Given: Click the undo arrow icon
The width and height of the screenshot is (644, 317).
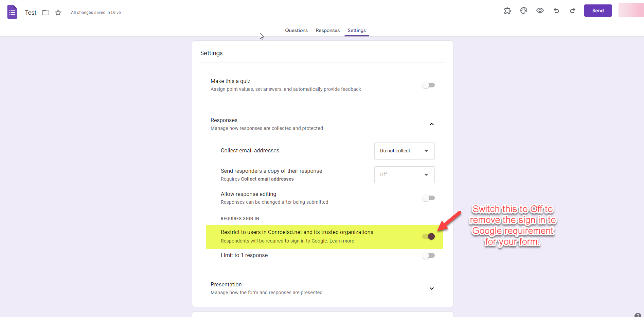Looking at the screenshot, I should (556, 11).
